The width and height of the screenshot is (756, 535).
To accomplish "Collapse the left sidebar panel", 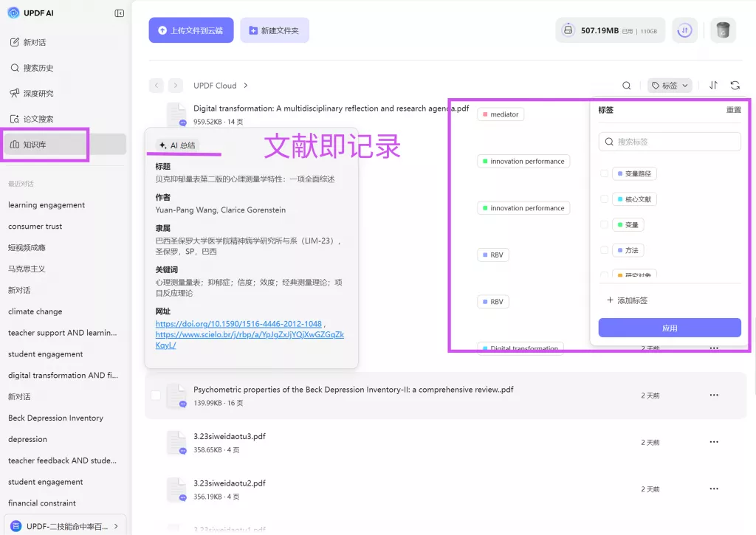I will (119, 13).
